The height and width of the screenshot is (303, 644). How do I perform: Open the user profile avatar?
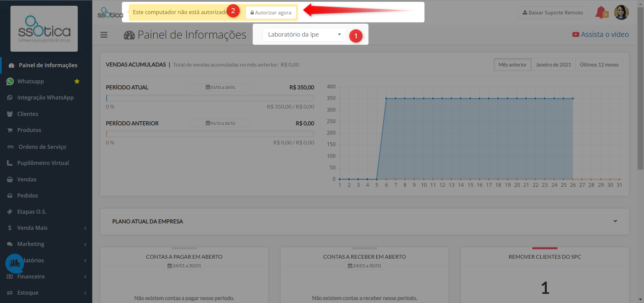coord(621,12)
